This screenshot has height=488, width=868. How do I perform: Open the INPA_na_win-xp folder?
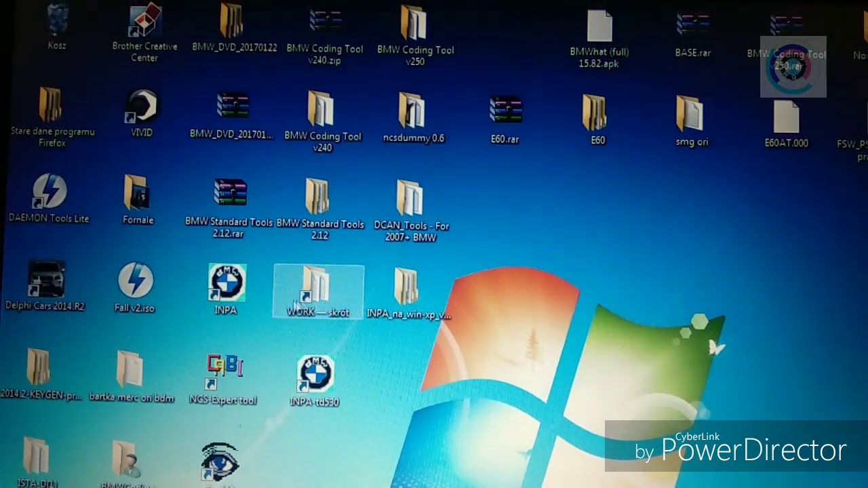pyautogui.click(x=408, y=293)
